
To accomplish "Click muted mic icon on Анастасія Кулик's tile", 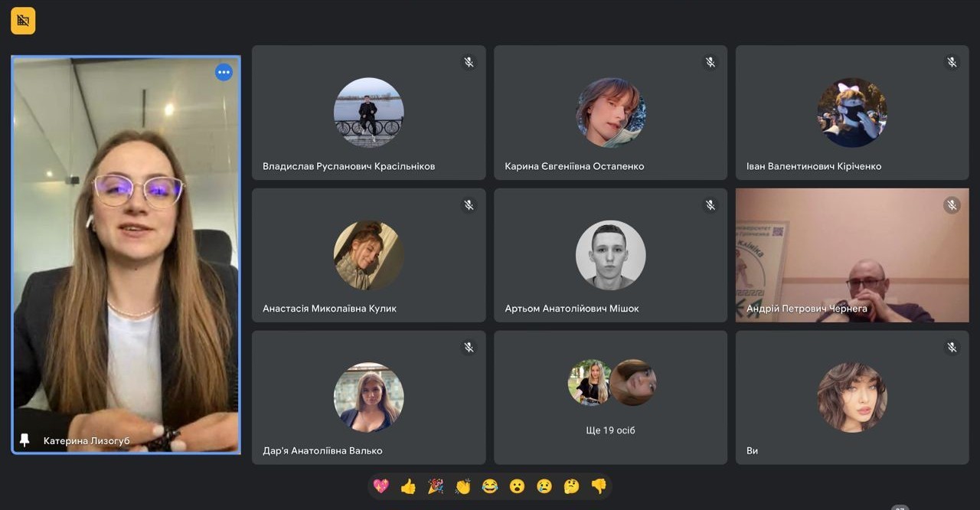I will [469, 204].
